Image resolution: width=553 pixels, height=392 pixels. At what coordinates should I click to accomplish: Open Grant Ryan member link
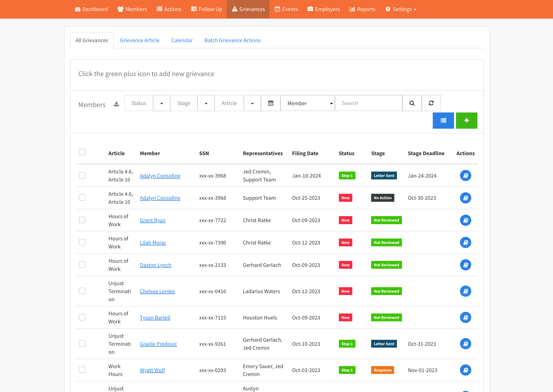[153, 220]
